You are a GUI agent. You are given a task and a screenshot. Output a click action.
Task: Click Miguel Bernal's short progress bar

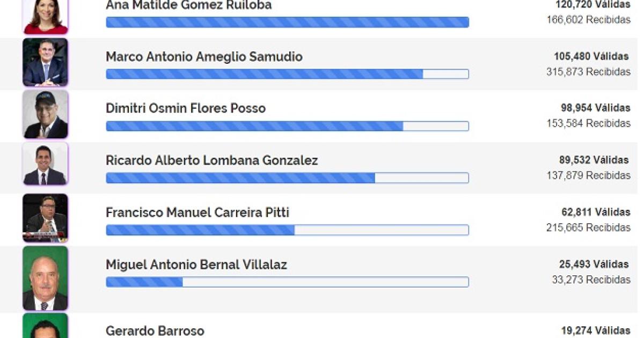287,282
